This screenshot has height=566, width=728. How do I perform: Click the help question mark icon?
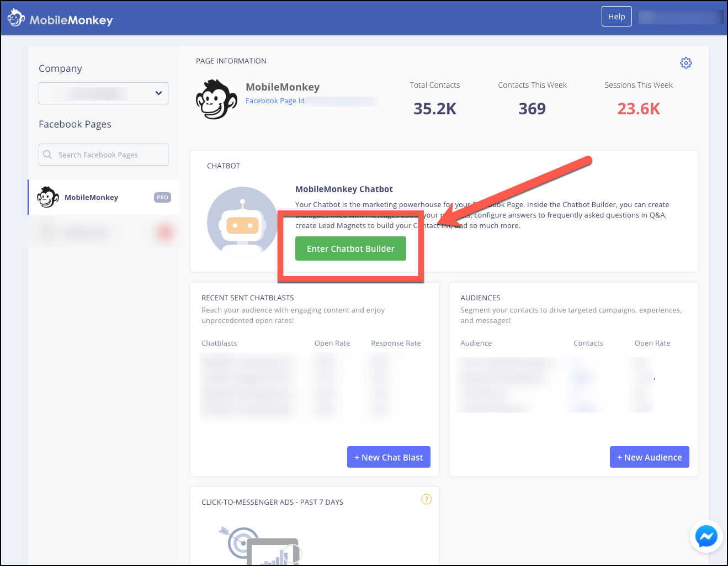(x=426, y=499)
